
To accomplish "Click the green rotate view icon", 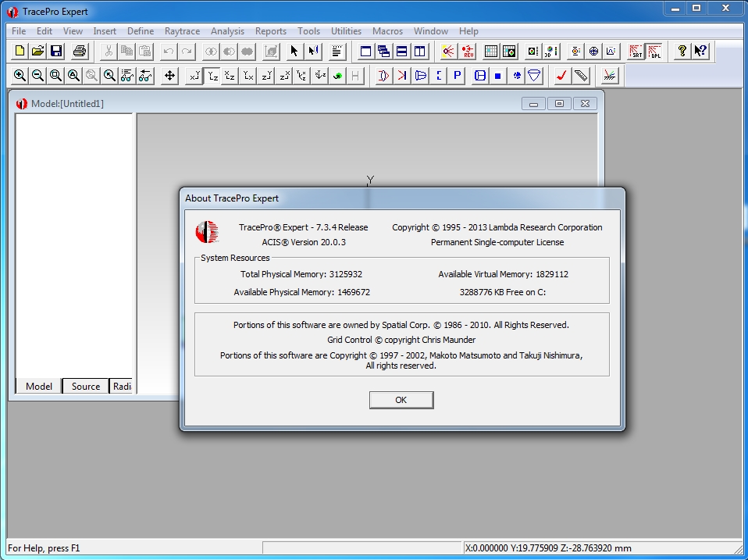I will tap(337, 75).
